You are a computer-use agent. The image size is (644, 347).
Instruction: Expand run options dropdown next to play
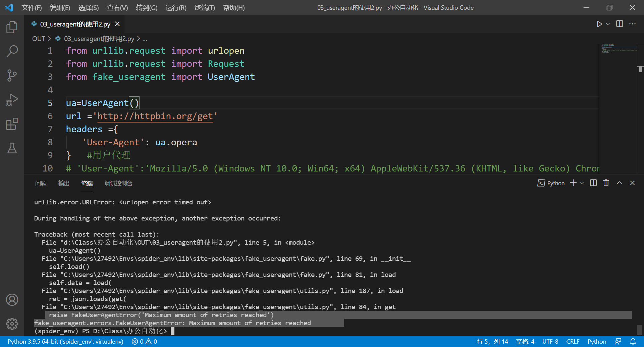pos(608,24)
